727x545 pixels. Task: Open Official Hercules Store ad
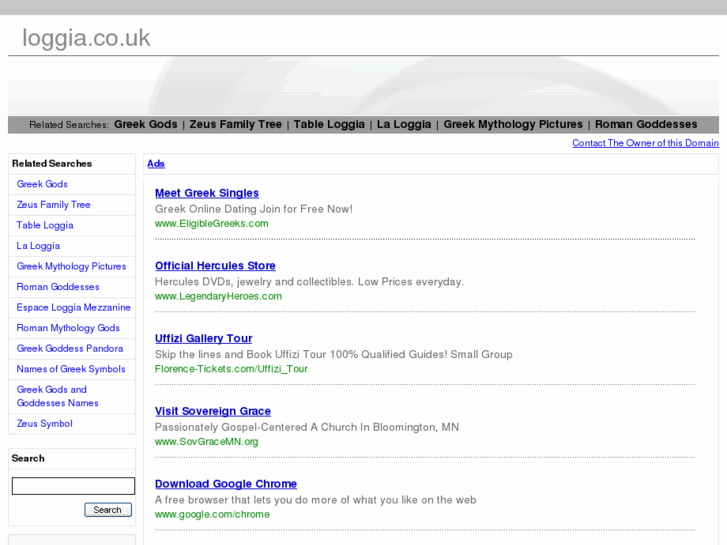215,266
